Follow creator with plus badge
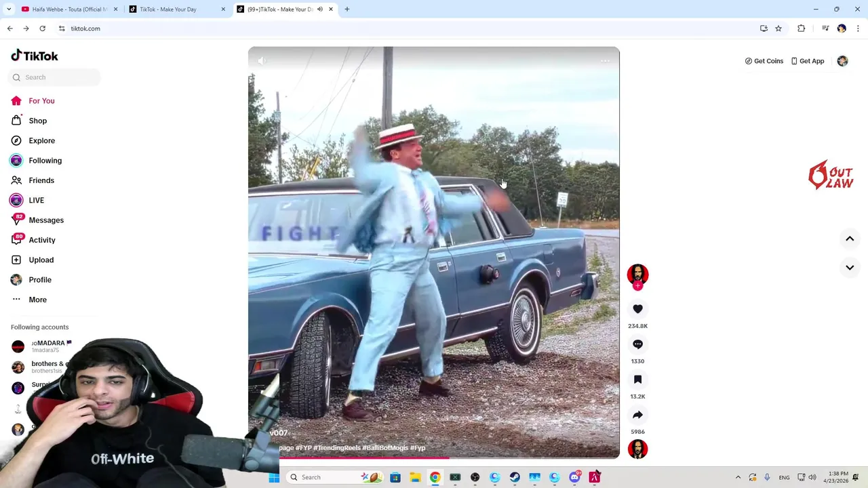Screen dimensions: 868x488 pyautogui.click(x=637, y=286)
